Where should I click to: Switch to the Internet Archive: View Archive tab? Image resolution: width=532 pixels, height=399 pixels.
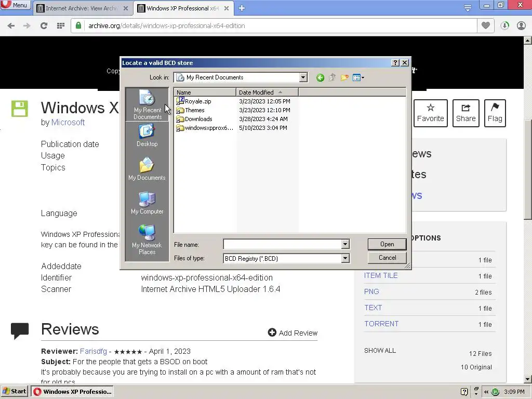click(x=82, y=8)
